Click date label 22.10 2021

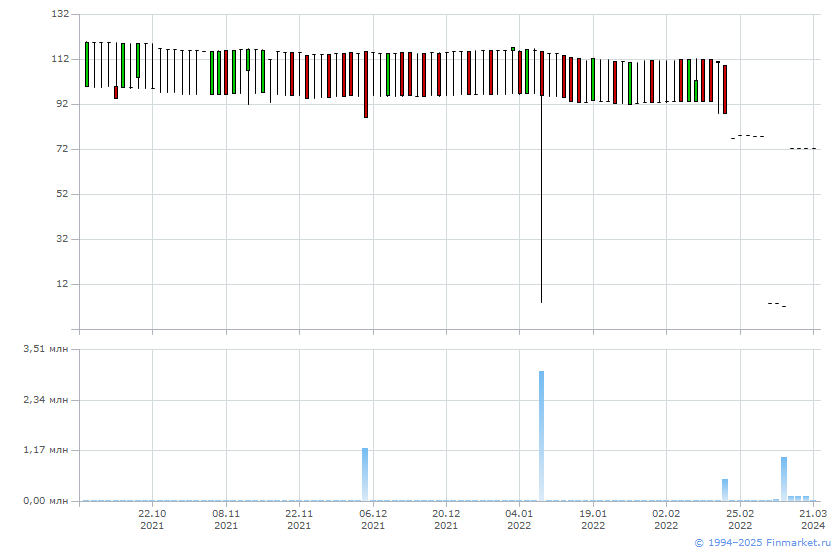pos(152,519)
